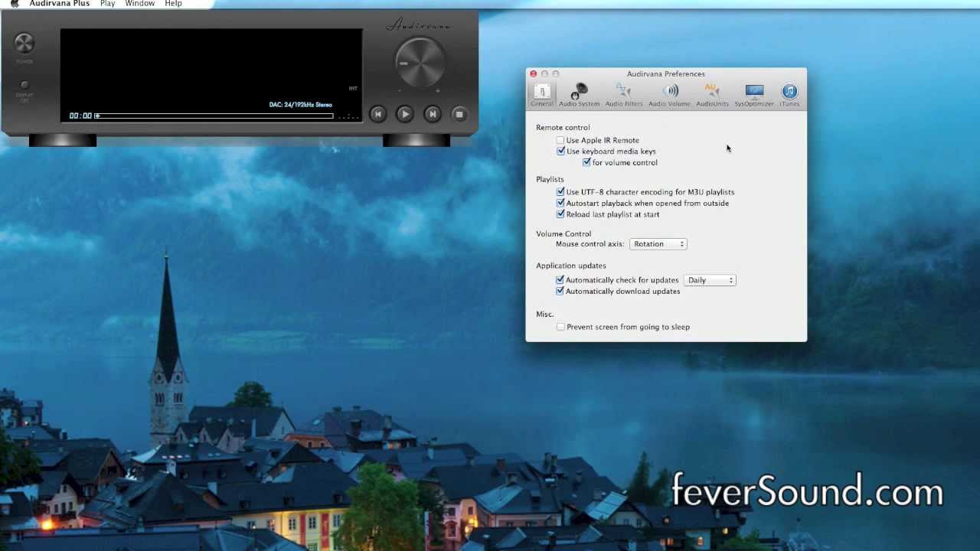Viewport: 980px width, 551px height.
Task: Open the Audio Volume preferences pane
Action: pyautogui.click(x=669, y=96)
